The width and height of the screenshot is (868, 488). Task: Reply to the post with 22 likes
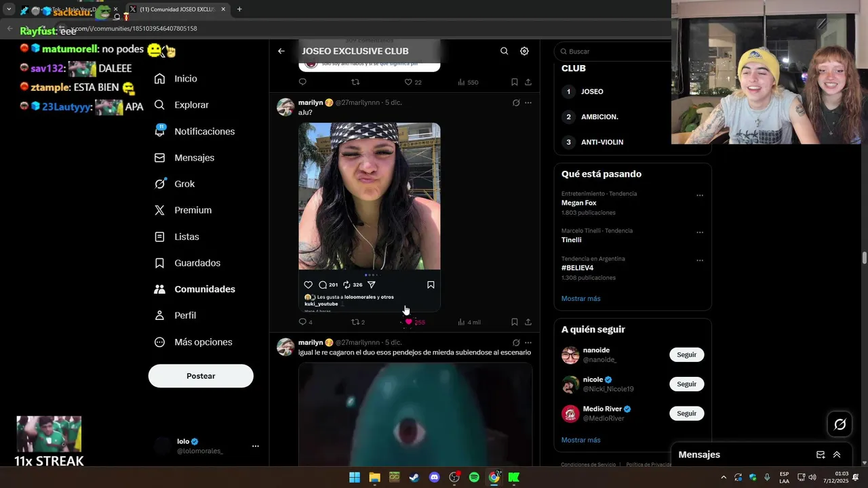pyautogui.click(x=302, y=82)
